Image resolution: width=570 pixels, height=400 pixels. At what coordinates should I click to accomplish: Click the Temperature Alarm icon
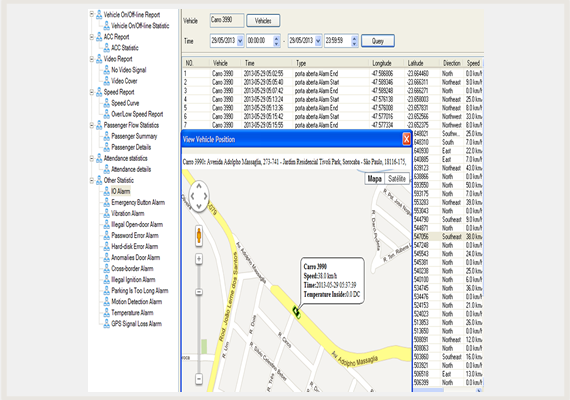tap(107, 312)
